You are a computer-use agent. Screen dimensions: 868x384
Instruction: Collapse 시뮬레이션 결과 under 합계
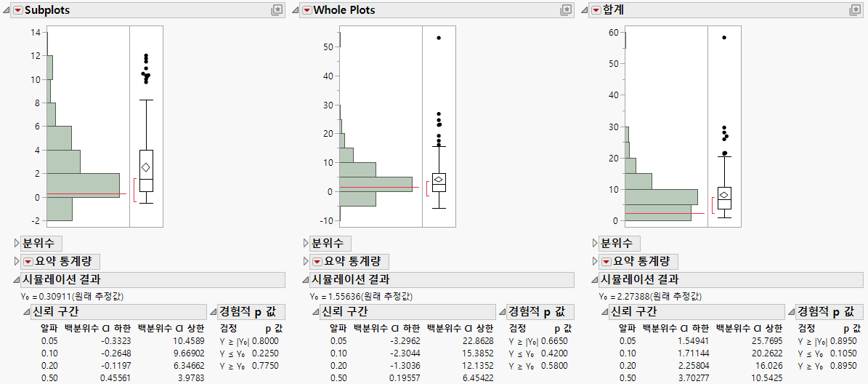595,279
